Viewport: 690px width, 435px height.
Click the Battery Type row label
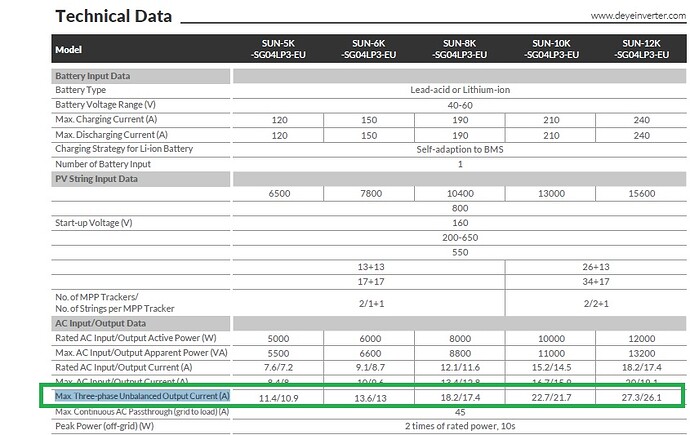[81, 90]
